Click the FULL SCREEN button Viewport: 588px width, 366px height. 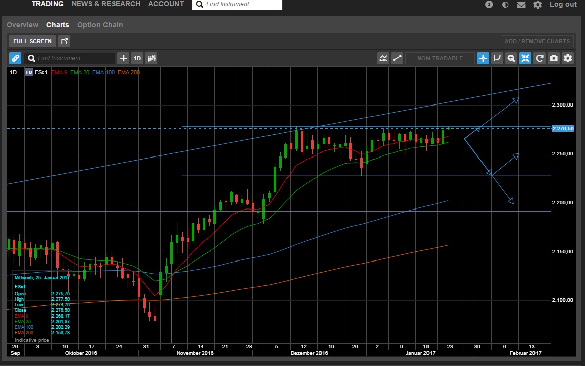click(33, 41)
